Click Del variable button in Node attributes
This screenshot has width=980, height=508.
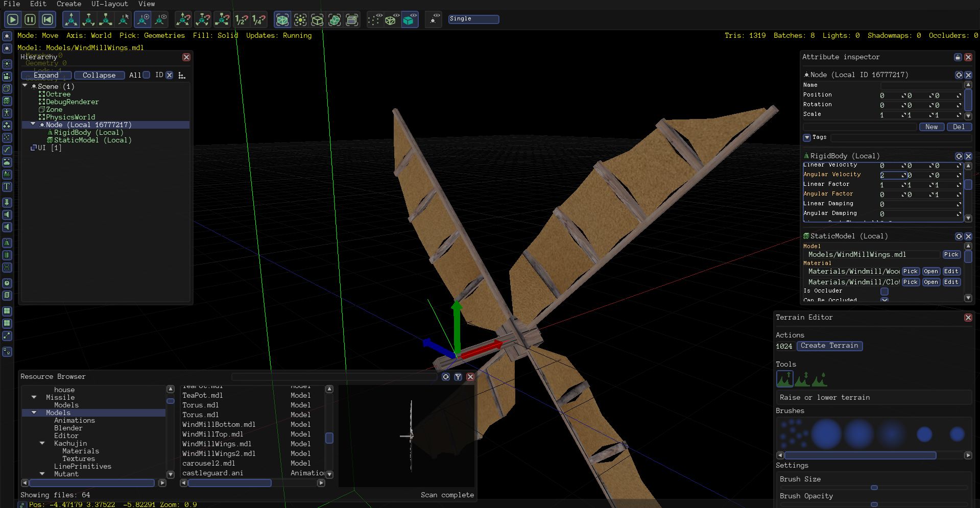(959, 127)
